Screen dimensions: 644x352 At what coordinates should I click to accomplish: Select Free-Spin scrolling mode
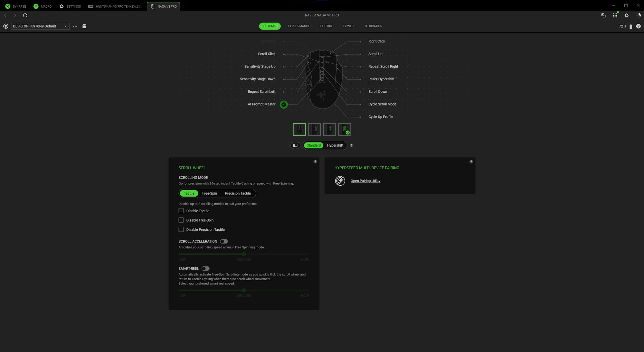(x=210, y=193)
